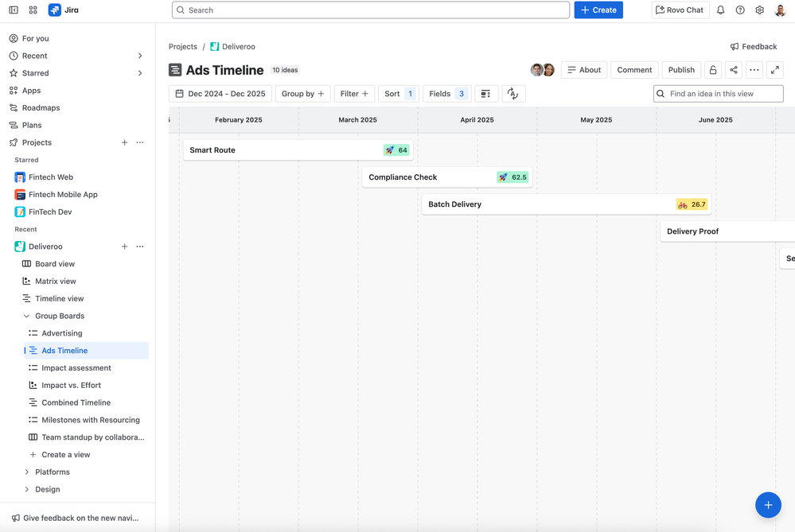
Task: Open the app switcher grid icon top left
Action: pyautogui.click(x=33, y=10)
